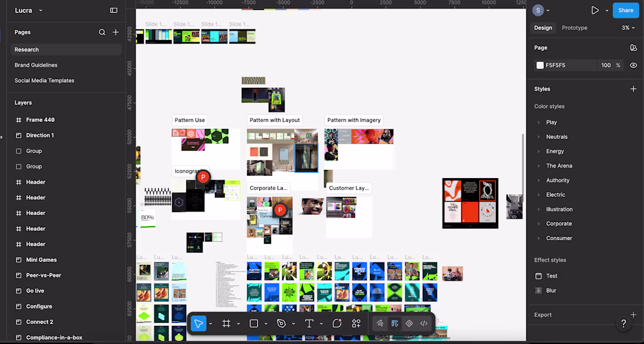Click the Pattern with Imagery section label

(354, 120)
